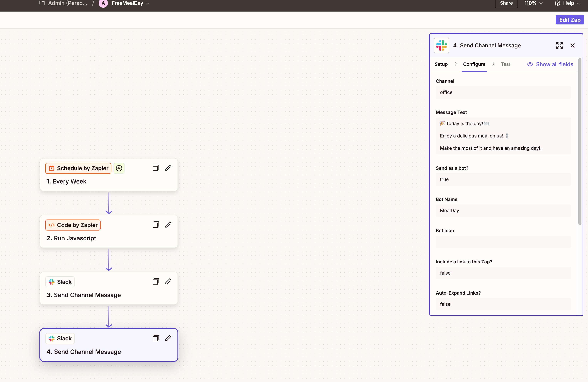Screen dimensions: 588x382
Task: Close the Send Channel Message panel
Action: (572, 45)
